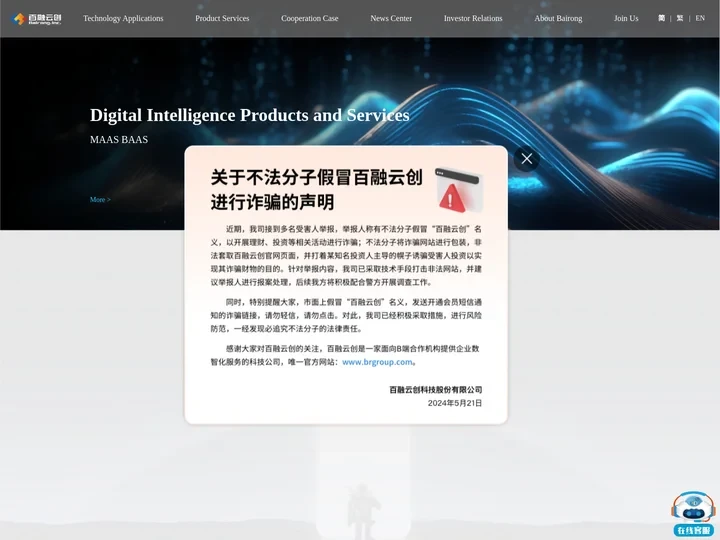The width and height of the screenshot is (720, 540).
Task: Click the MAAS BAAS subtitle
Action: [119, 140]
